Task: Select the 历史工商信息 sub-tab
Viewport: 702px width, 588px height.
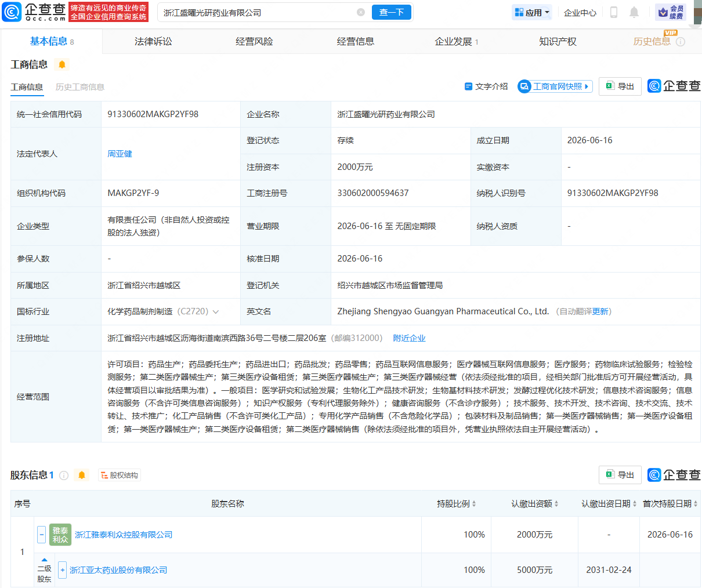Action: pyautogui.click(x=80, y=87)
